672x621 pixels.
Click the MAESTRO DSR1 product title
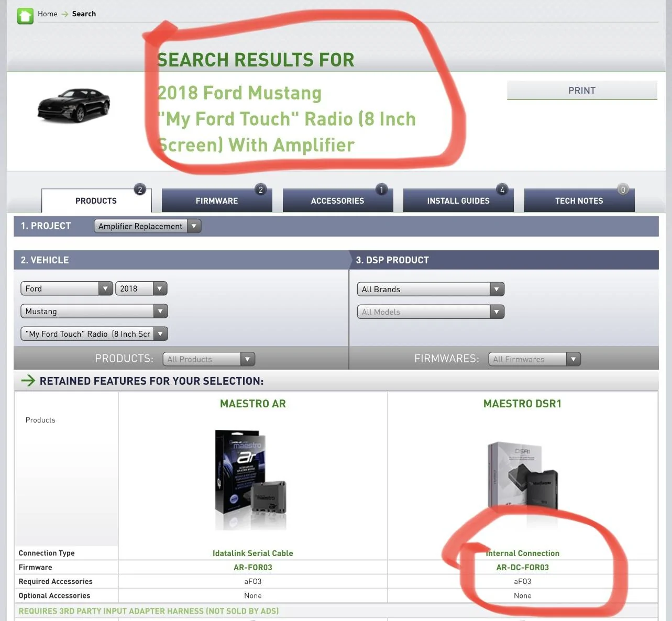[x=522, y=404]
